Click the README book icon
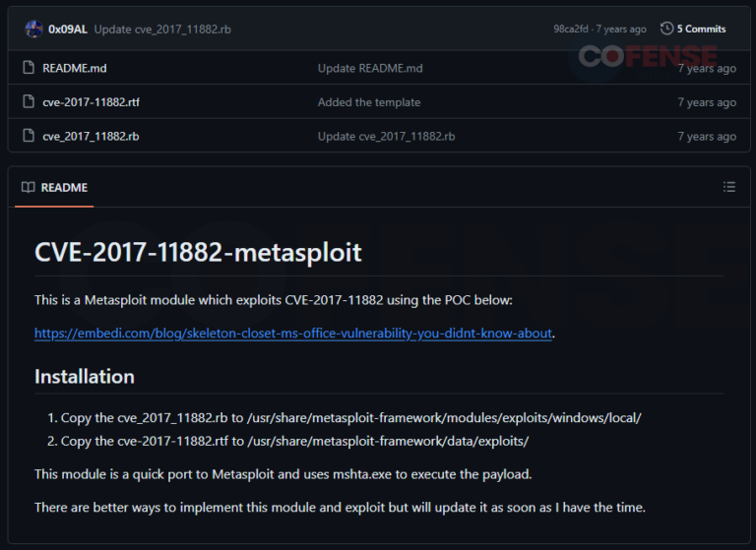Viewport: 756px width, 550px height. pos(29,187)
